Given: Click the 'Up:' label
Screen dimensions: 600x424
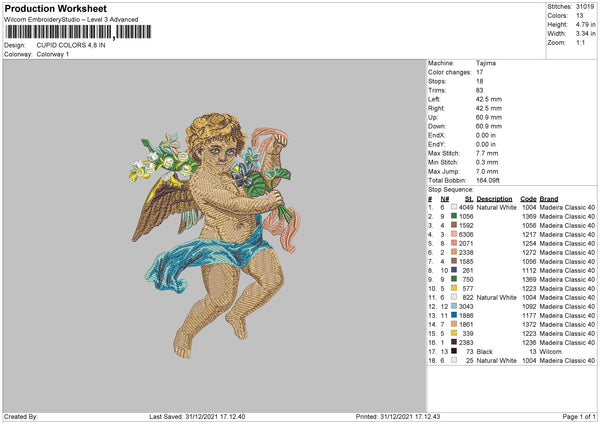Looking at the screenshot, I should point(433,117).
